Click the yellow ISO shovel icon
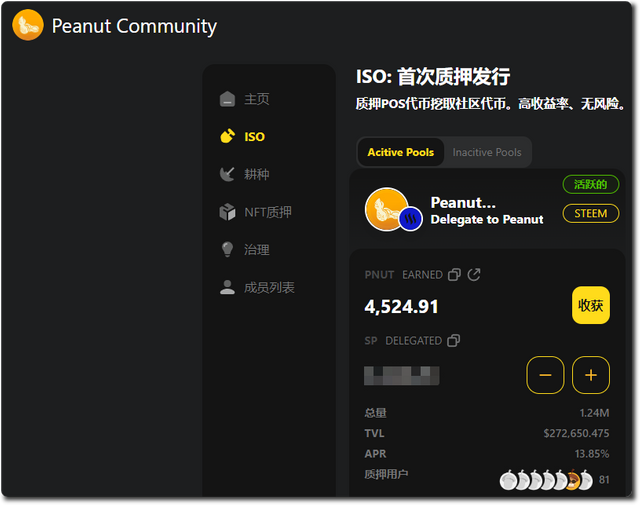Viewport: 640px width, 505px height. [x=227, y=136]
